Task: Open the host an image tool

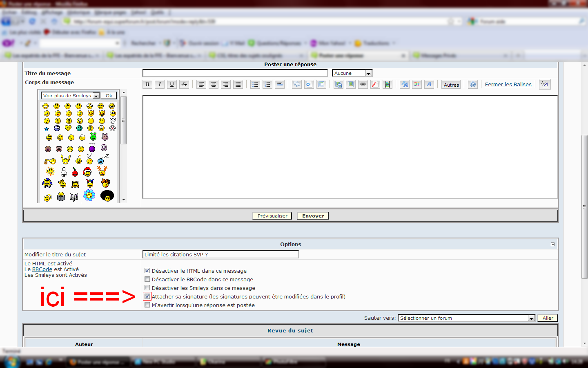Action: (x=338, y=85)
